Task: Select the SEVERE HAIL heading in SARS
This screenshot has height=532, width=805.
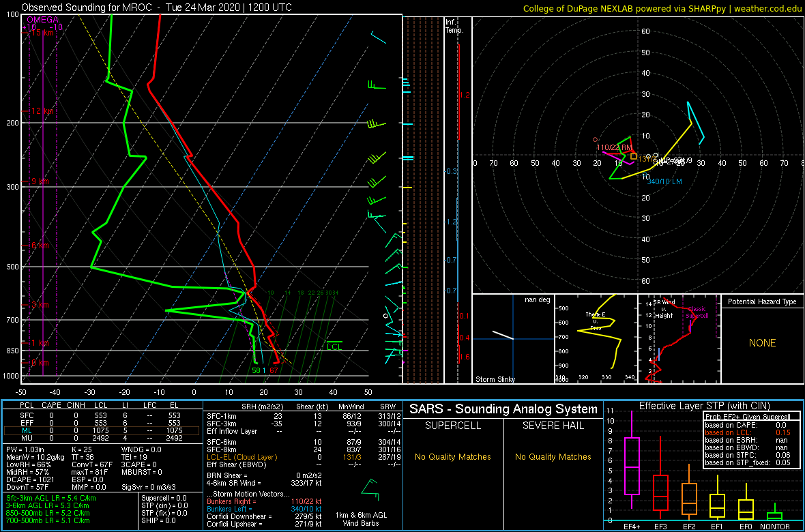Action: [x=554, y=427]
